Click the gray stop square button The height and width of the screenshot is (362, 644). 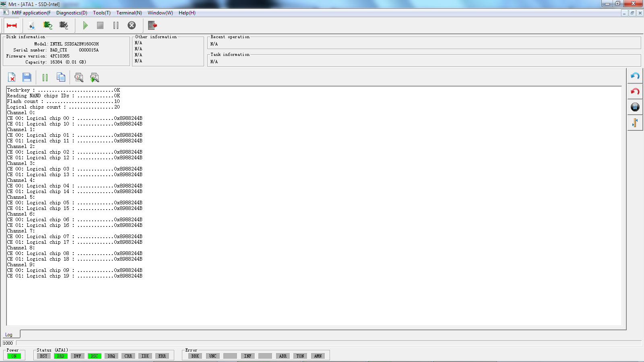(100, 25)
